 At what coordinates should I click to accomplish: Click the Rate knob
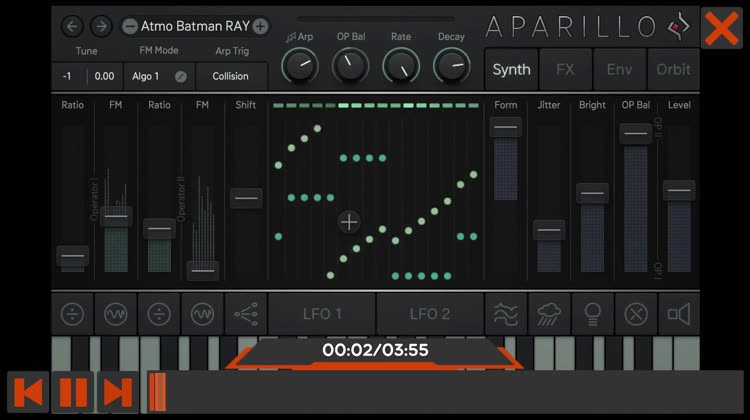click(x=401, y=66)
